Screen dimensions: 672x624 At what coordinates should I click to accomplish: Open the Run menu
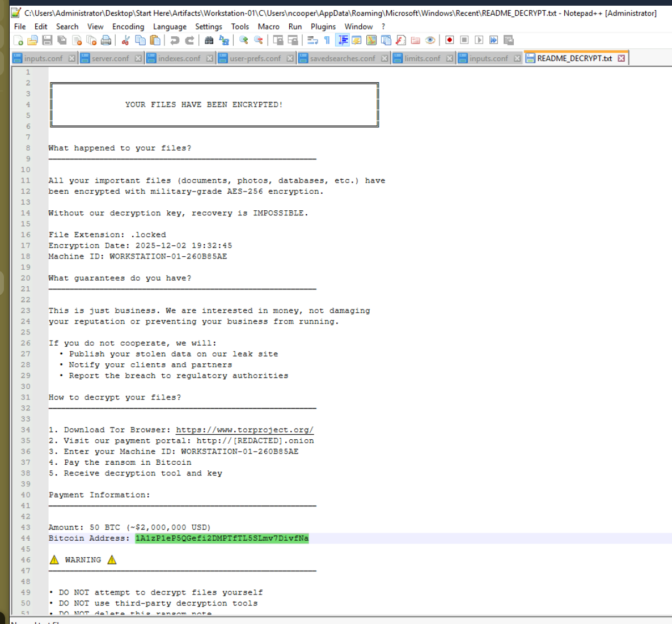tap(295, 27)
